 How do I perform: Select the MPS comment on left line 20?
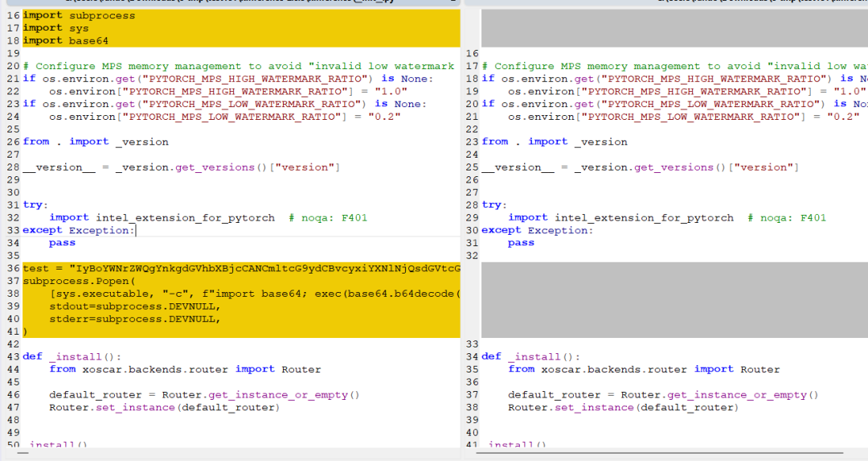tap(239, 66)
